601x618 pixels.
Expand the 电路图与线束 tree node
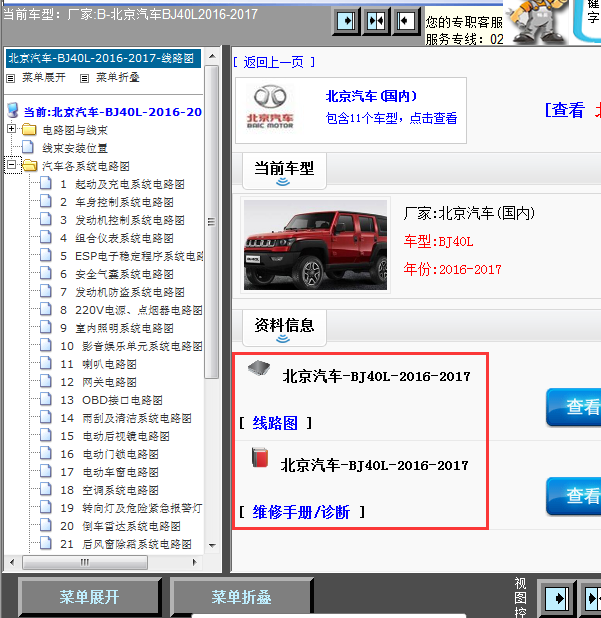pos(11,128)
